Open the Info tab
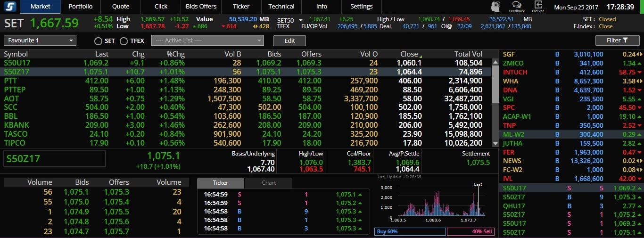 click(x=322, y=7)
